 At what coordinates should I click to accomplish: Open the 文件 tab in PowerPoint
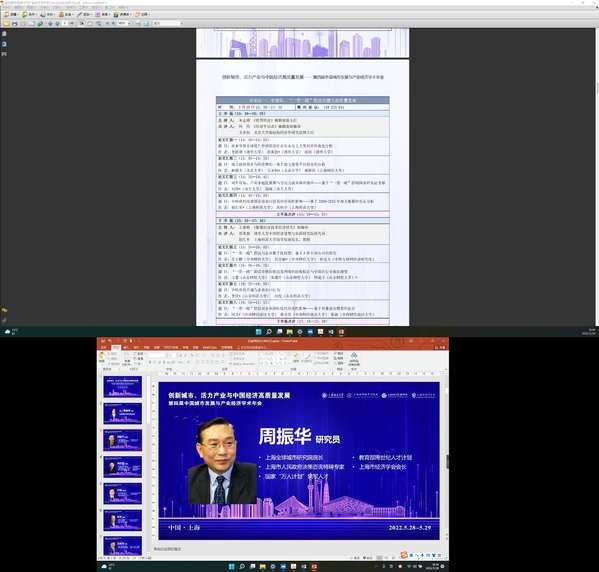coord(104,347)
